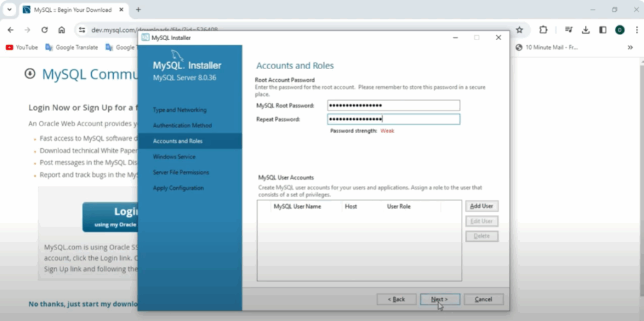
Task: Click the Chrome home icon
Action: [x=62, y=30]
